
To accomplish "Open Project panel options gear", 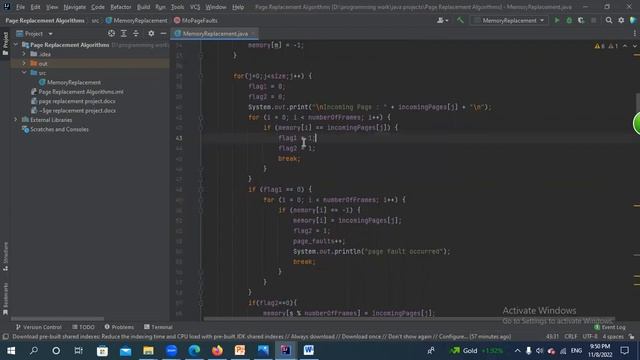I will point(151,33).
